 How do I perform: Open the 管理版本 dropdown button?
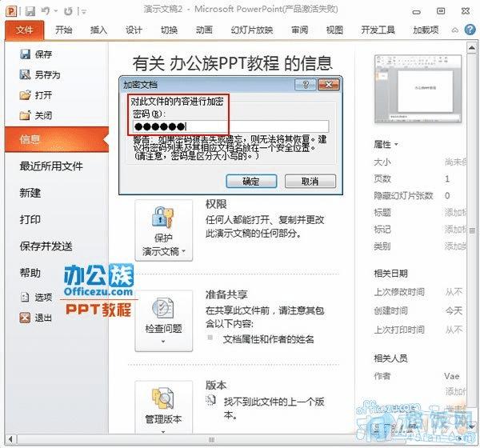164,407
